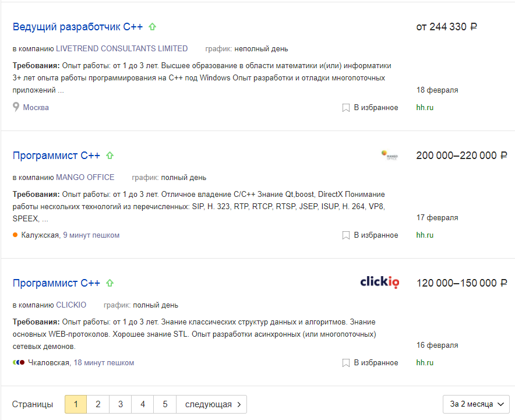Bookmark icon for CLICKIO listing

pyautogui.click(x=346, y=363)
